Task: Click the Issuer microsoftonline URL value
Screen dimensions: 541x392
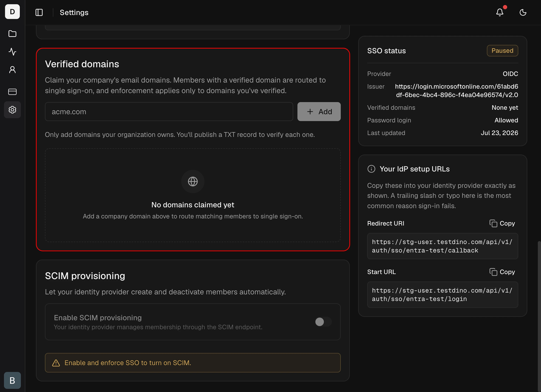Action: pos(456,91)
